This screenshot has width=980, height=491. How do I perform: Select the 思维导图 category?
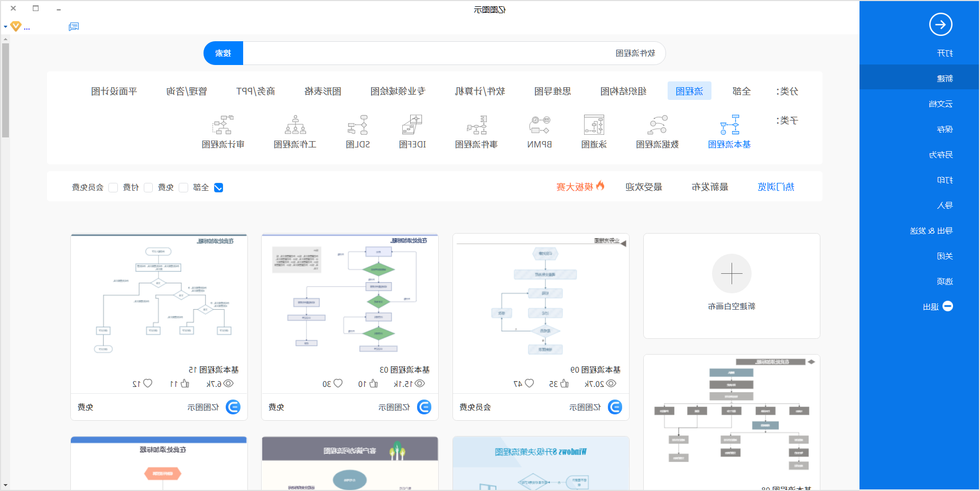552,91
